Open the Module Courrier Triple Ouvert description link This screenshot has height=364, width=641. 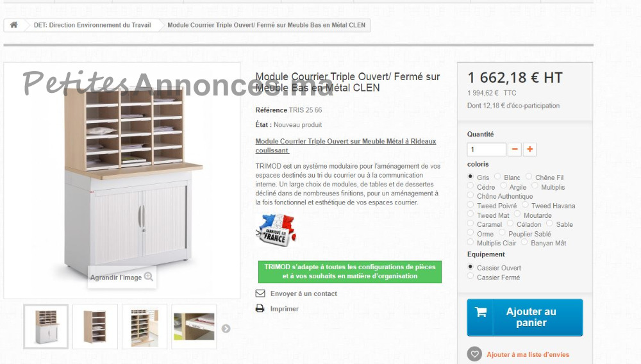click(x=345, y=146)
